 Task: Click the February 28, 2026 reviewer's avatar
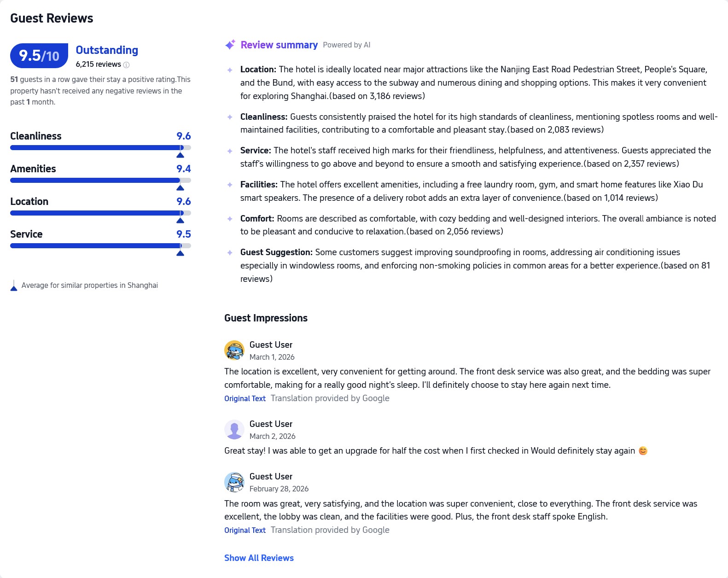coord(234,482)
